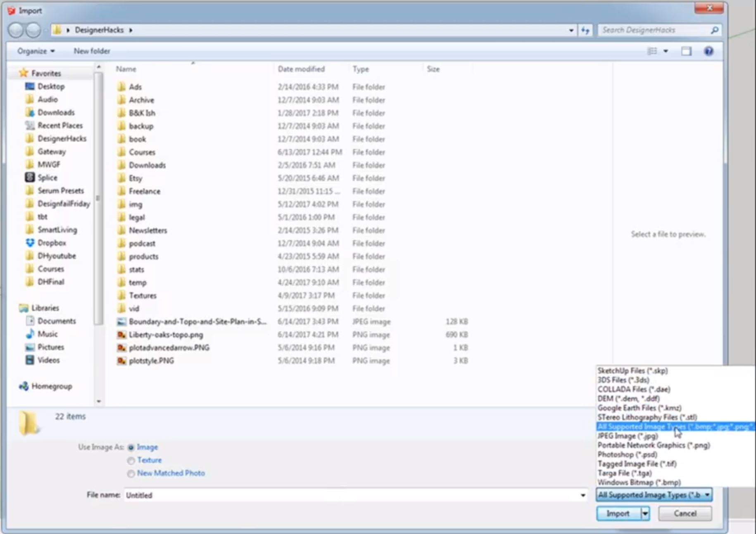756x534 pixels.
Task: Select Targa File (*.tga) option
Action: coord(625,473)
